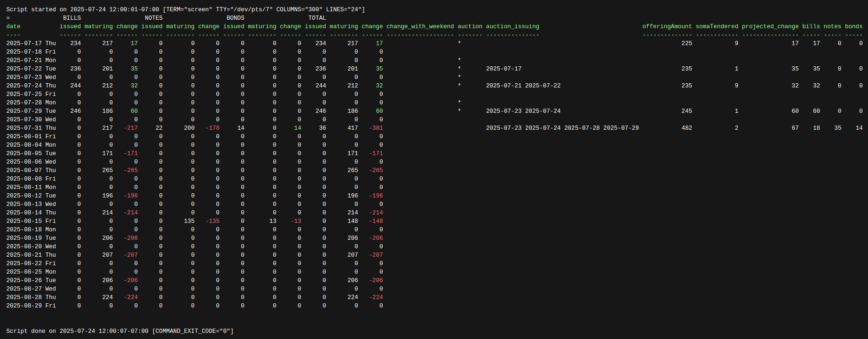Click the red '-265' bills change value
The image size is (868, 339).
[x=131, y=170]
